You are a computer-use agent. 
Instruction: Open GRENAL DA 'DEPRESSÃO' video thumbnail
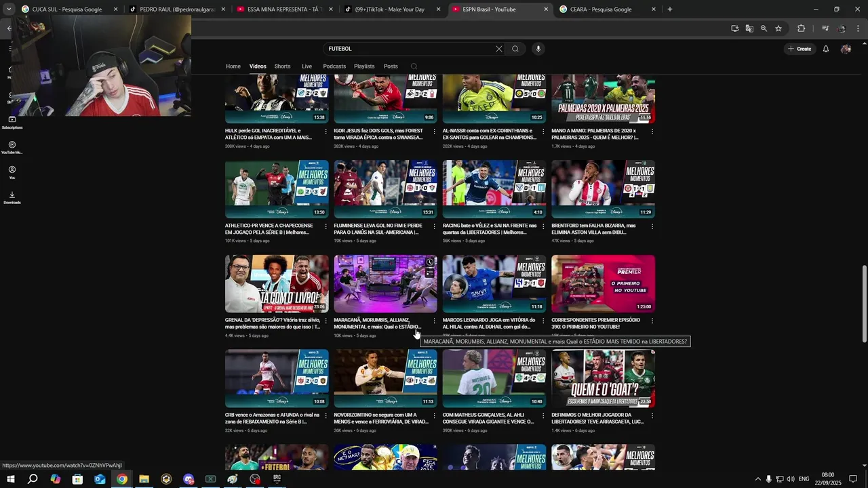pyautogui.click(x=277, y=284)
